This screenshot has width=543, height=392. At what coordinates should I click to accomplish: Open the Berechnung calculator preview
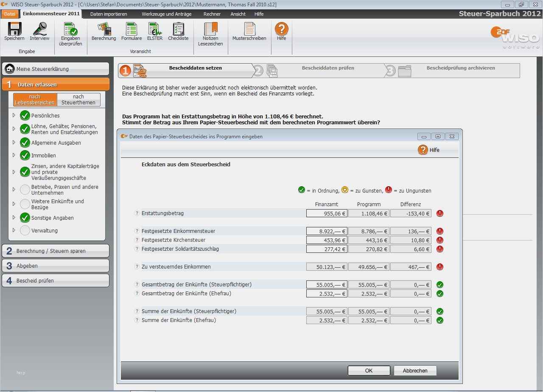[104, 30]
